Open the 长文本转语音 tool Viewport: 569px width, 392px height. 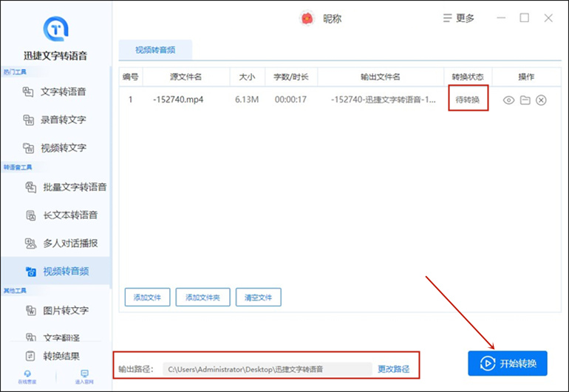(61, 215)
